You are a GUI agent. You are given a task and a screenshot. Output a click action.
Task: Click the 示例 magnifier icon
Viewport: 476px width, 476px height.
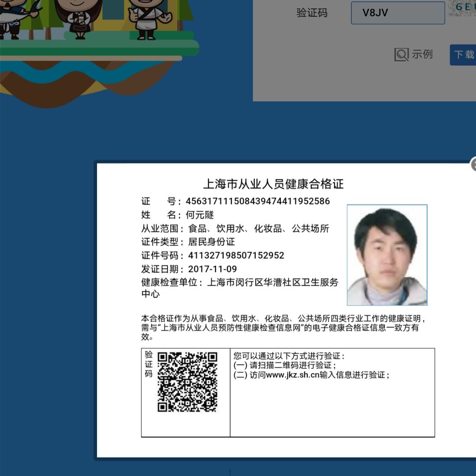pyautogui.click(x=402, y=55)
